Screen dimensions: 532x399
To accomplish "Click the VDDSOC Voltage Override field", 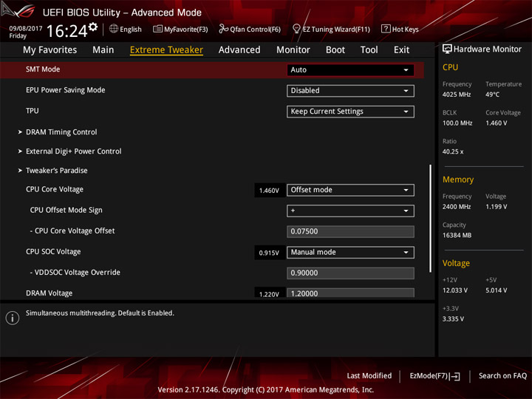I will 350,273.
